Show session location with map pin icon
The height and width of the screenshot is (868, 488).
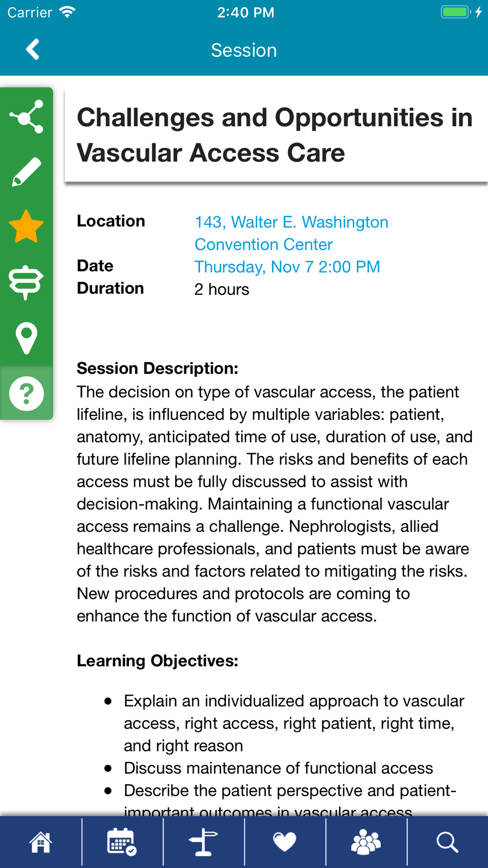click(27, 338)
